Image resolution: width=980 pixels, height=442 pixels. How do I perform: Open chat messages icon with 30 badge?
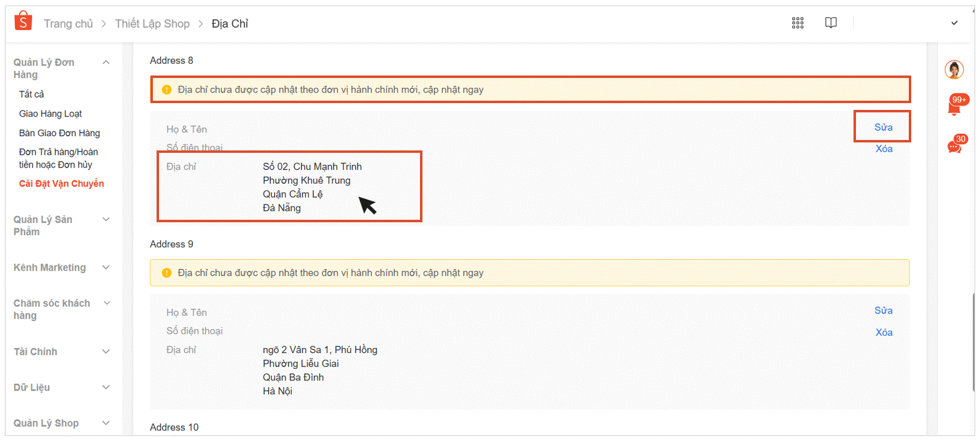pos(954,147)
